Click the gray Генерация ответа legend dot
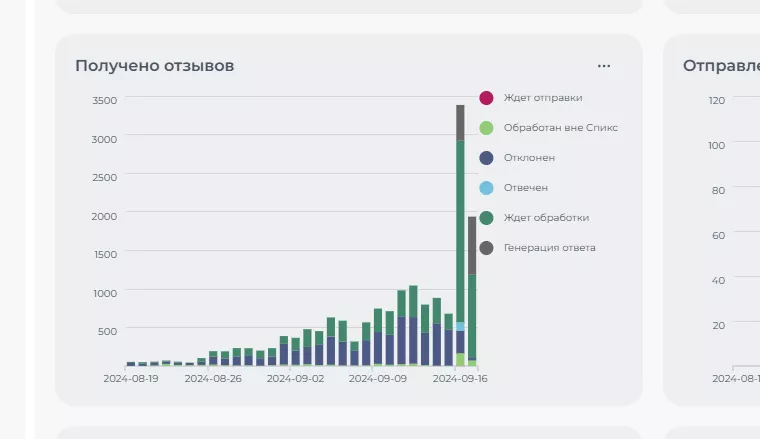 [486, 248]
